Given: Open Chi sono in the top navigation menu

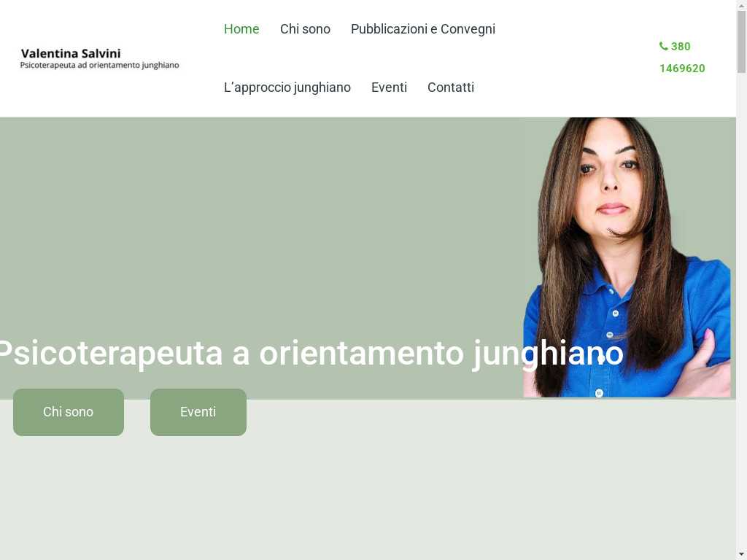Looking at the screenshot, I should pos(305,29).
